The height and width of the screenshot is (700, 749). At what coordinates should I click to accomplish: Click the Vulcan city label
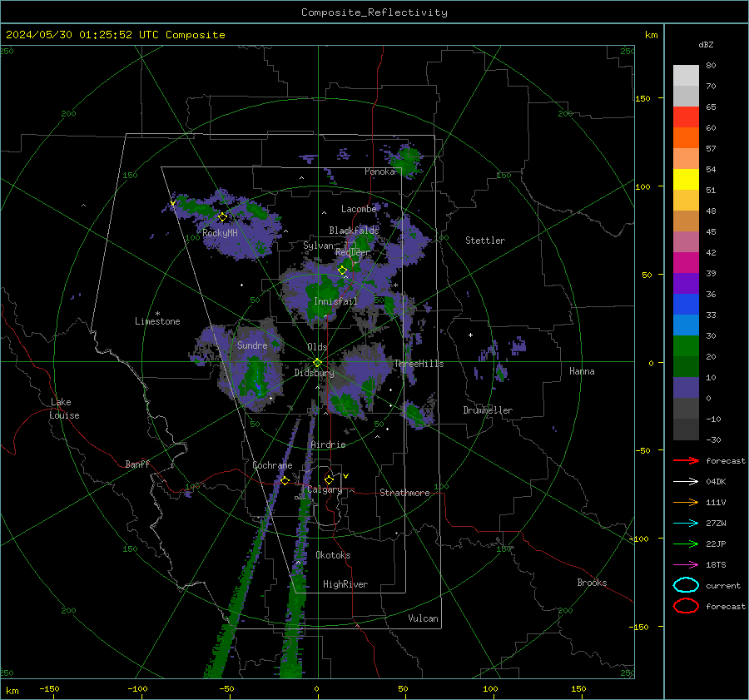tap(423, 618)
